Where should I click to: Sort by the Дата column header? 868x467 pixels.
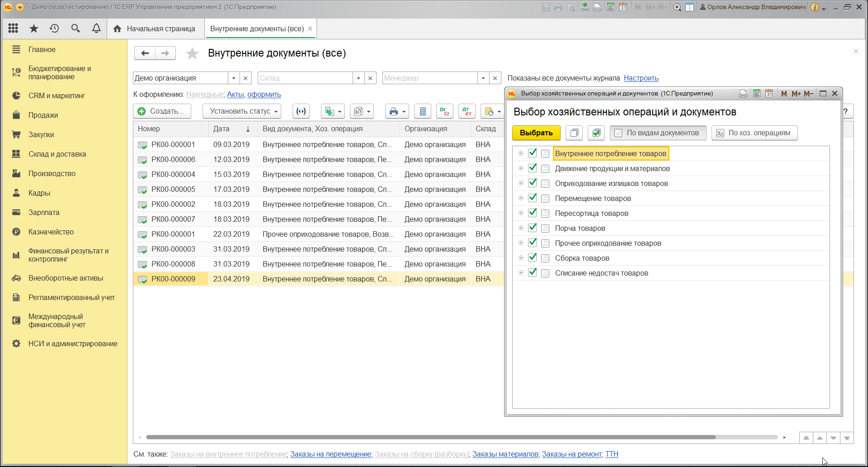pos(232,129)
